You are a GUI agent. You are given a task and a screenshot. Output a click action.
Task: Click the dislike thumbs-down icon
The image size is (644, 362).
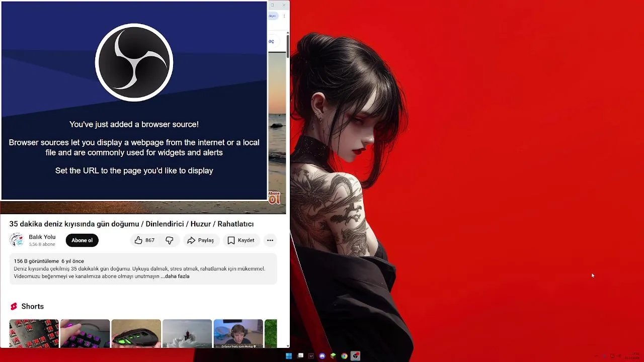170,240
